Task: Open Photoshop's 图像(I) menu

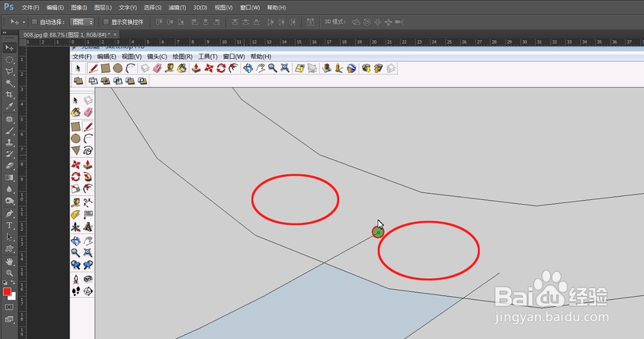Action: 79,7
